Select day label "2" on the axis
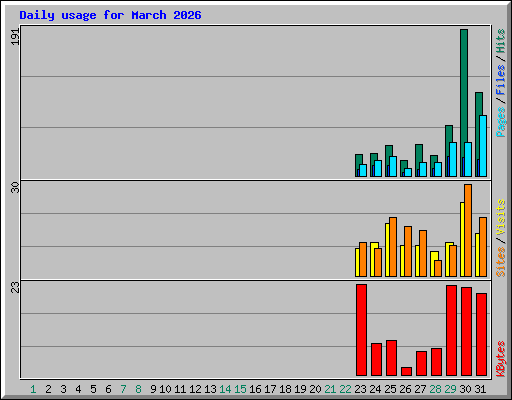This screenshot has width=512, height=400. (x=48, y=389)
